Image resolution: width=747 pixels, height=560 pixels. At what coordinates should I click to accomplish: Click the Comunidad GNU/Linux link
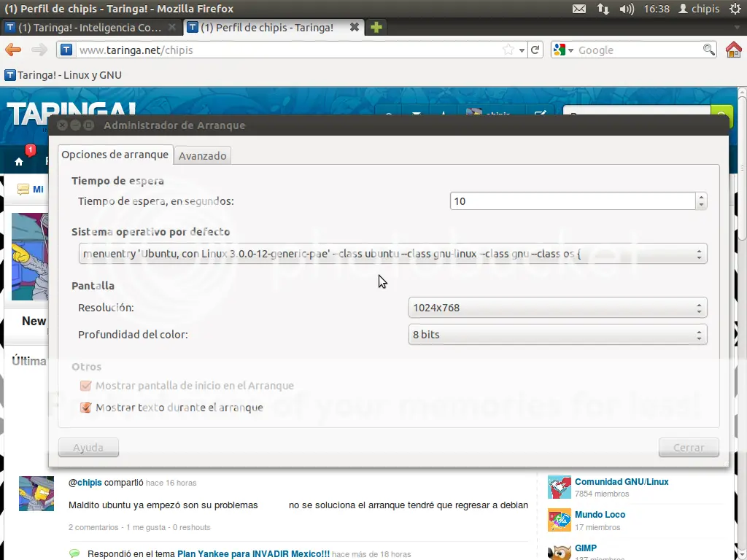click(622, 482)
